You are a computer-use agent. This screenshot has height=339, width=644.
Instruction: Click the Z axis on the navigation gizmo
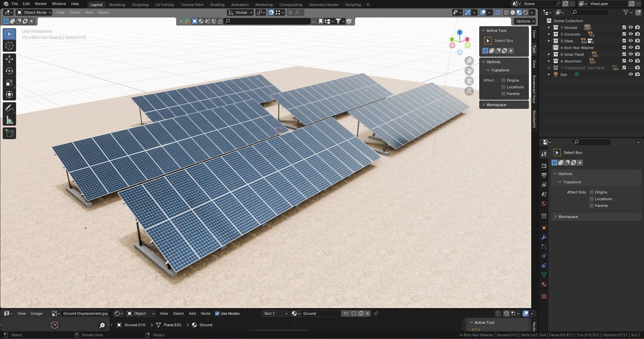point(460,32)
